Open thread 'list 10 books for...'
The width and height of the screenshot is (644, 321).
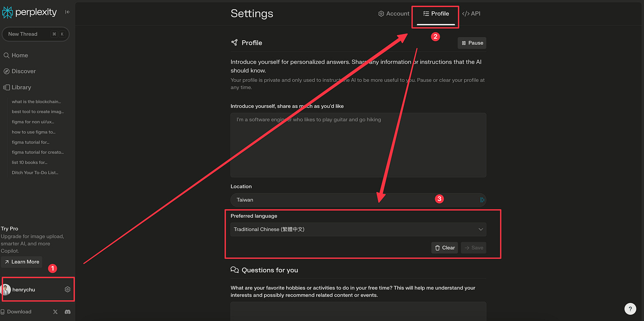(x=30, y=163)
